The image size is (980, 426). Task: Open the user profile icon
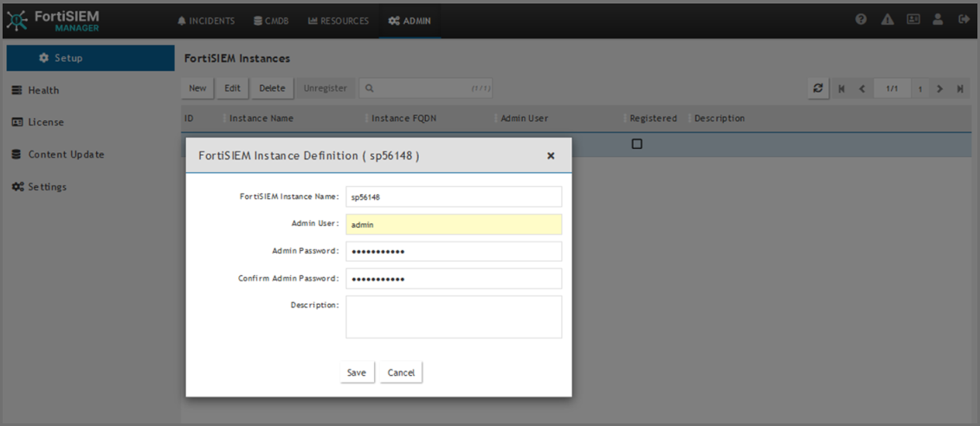tap(938, 20)
